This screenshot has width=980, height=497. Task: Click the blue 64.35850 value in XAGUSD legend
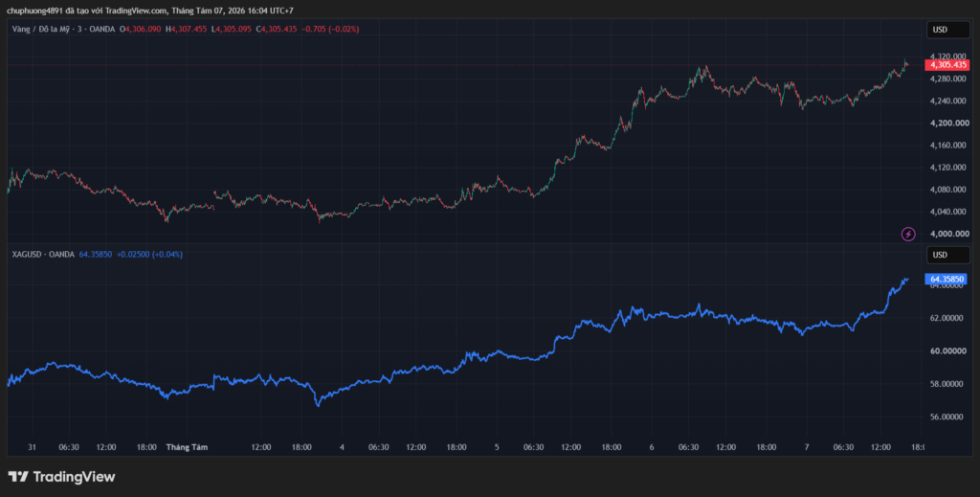[x=96, y=255]
